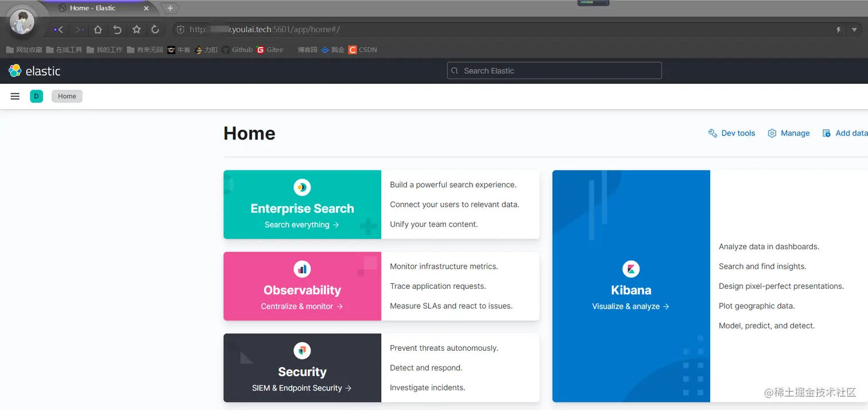Click 'Build a powerful search experience.' text
868x410 pixels.
click(x=453, y=185)
